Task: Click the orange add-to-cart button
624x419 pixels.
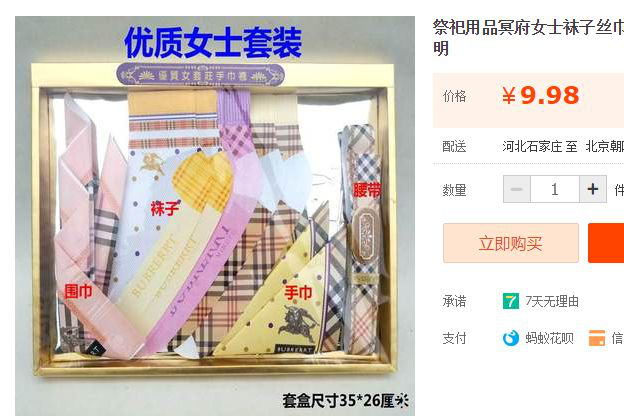Action: pos(606,243)
